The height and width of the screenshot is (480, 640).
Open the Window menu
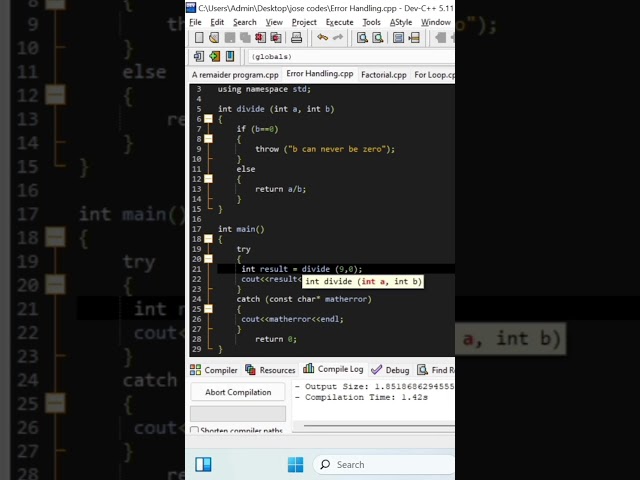[x=436, y=22]
